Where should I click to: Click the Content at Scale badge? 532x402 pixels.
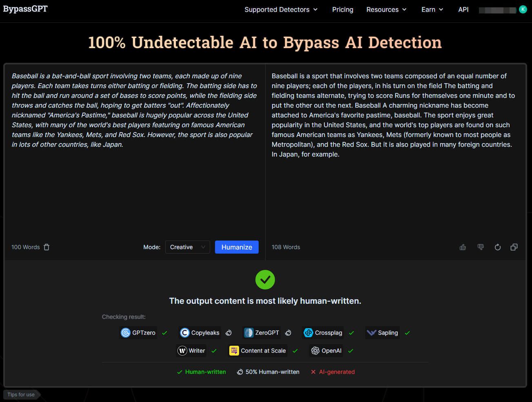[x=257, y=351]
